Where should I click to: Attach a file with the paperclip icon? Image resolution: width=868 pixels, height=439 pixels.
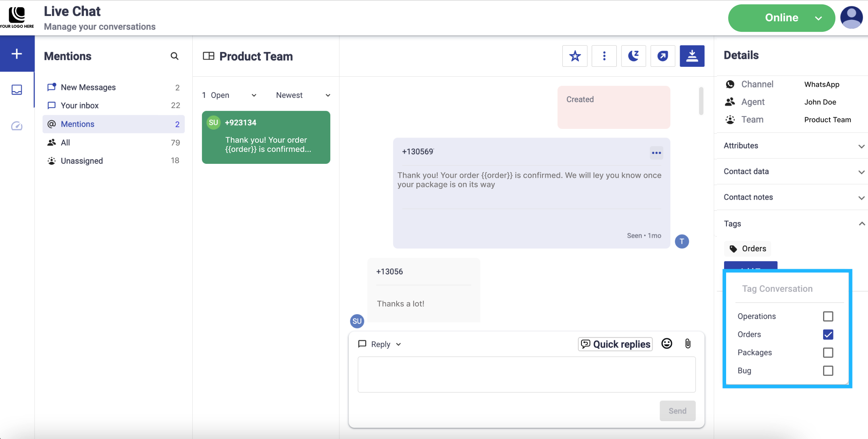(688, 344)
